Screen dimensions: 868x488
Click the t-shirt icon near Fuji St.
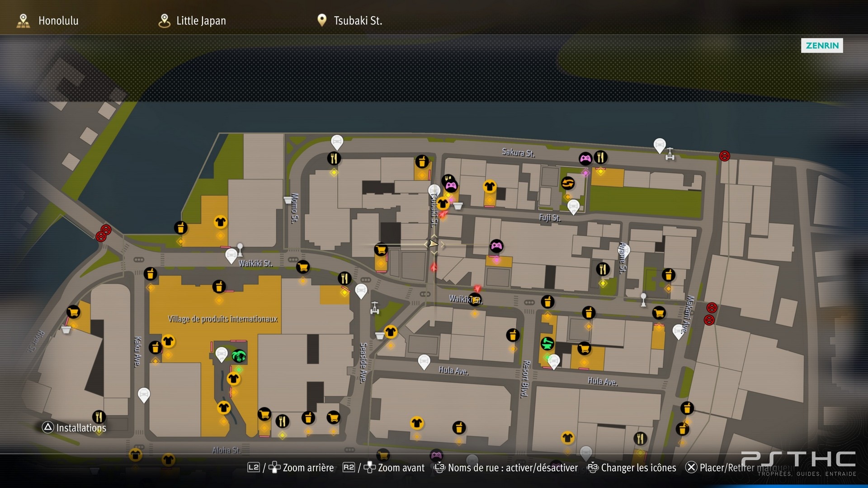[490, 186]
